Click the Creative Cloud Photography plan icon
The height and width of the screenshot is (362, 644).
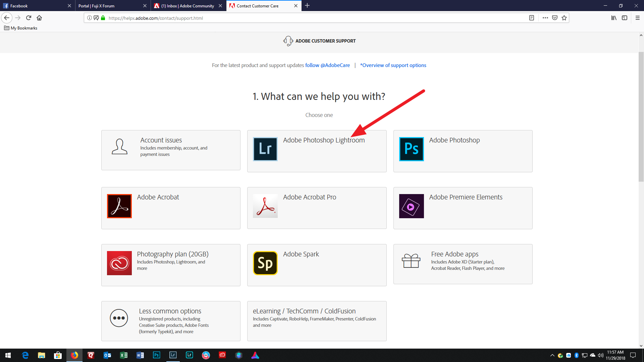[119, 263]
